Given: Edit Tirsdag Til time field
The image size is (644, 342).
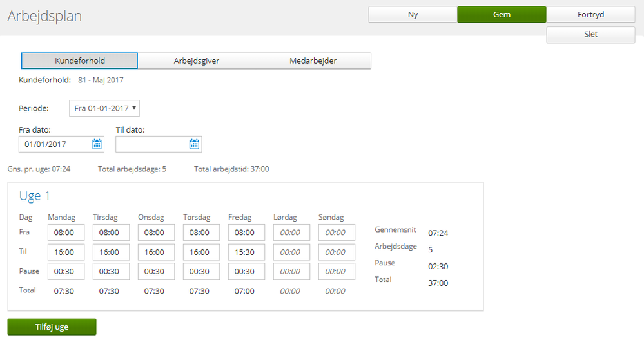Looking at the screenshot, I should 112,252.
